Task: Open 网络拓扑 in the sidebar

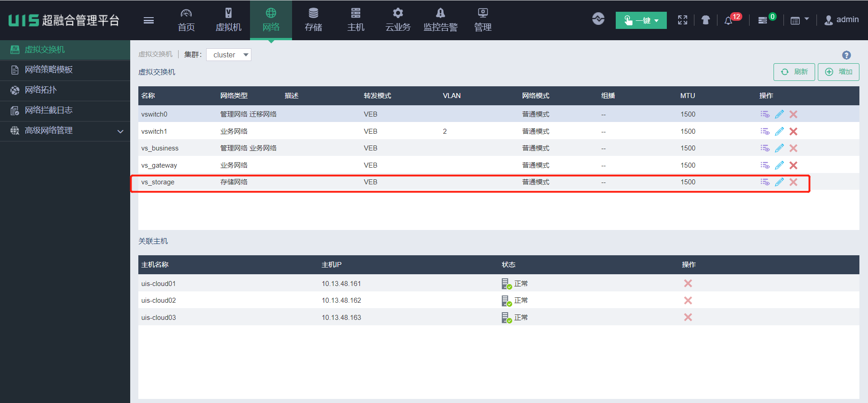Action: point(65,90)
